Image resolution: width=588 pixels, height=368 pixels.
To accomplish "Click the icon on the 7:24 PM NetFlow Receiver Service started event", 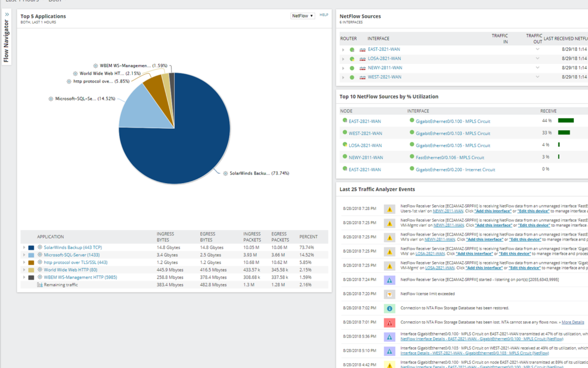I will (390, 280).
